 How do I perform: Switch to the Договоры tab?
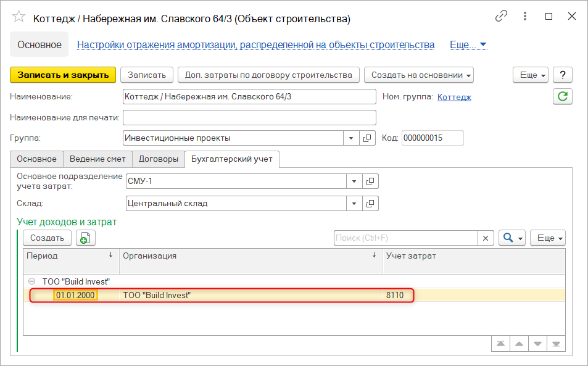click(x=158, y=159)
